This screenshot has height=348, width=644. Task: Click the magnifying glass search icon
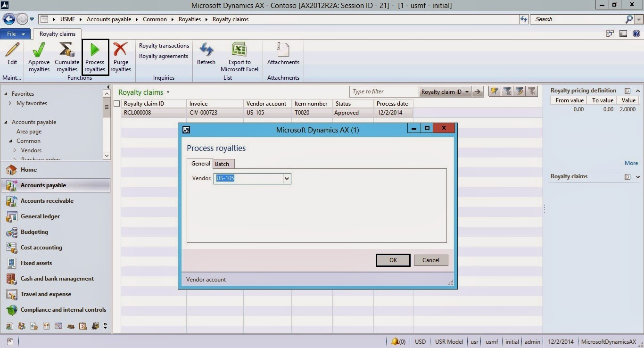(x=629, y=19)
